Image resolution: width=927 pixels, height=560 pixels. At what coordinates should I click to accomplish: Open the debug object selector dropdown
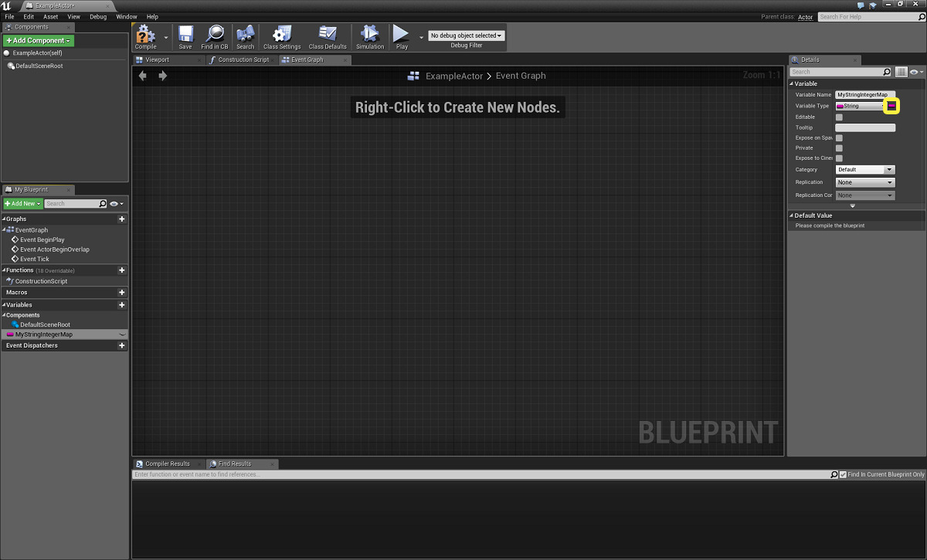(466, 36)
